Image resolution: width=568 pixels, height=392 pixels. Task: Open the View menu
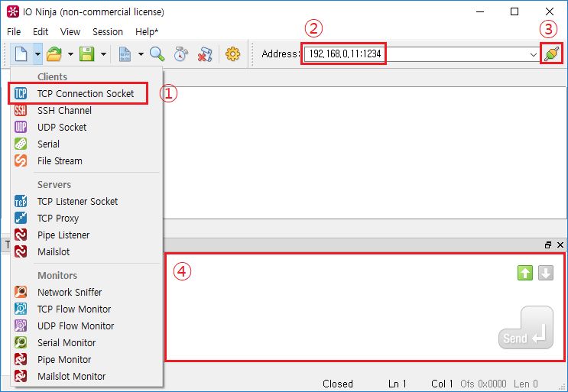pyautogui.click(x=70, y=32)
